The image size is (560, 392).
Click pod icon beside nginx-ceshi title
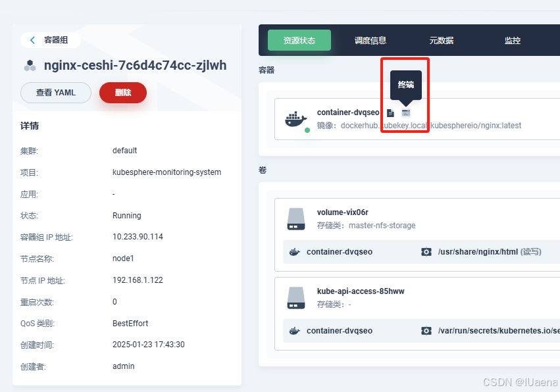30,66
